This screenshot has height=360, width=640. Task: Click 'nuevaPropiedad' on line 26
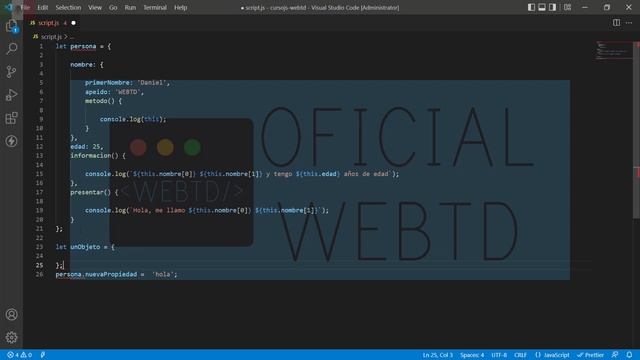111,274
